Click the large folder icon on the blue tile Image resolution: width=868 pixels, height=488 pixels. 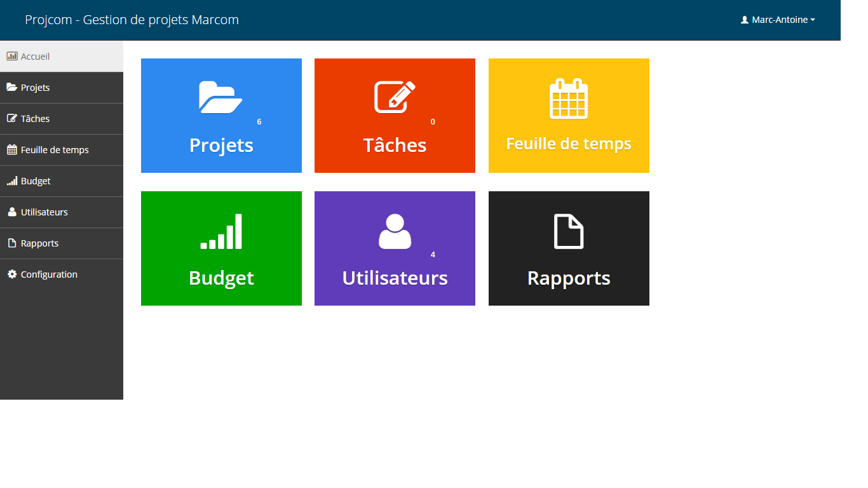point(220,97)
